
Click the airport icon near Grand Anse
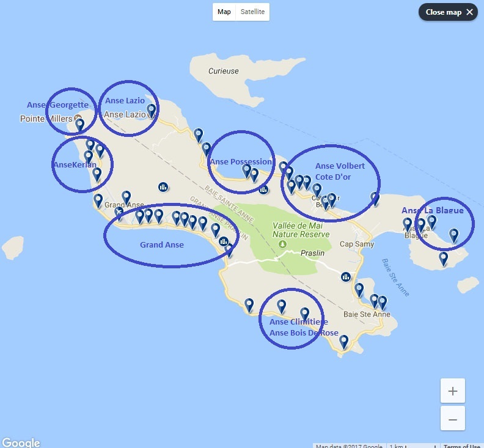[x=119, y=213]
